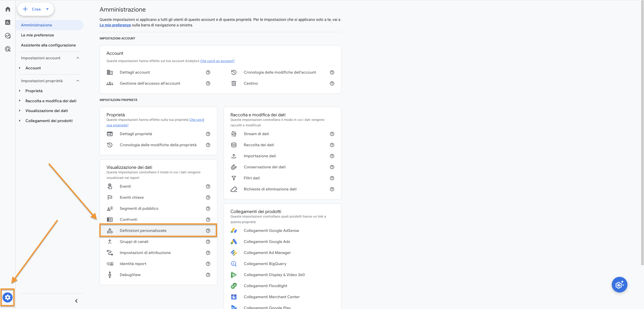644x309 pixels.
Task: Click help icon next to DebugView
Action: tap(208, 275)
